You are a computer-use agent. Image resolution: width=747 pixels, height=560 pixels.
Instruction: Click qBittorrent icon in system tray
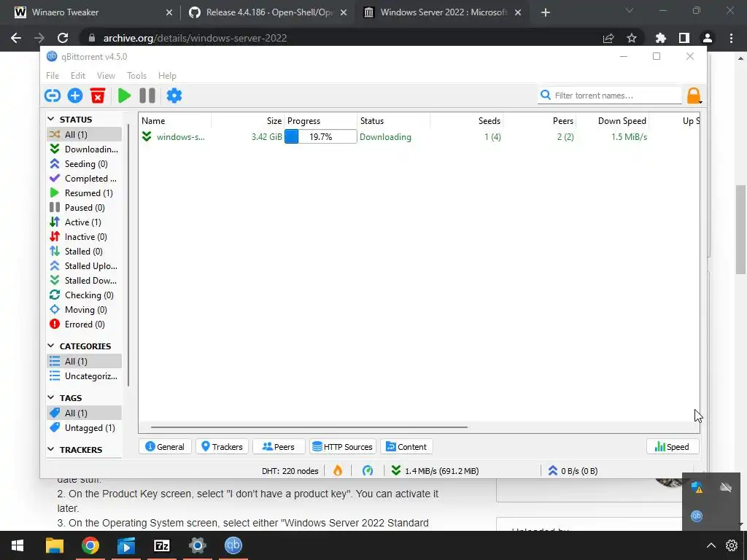(x=697, y=516)
